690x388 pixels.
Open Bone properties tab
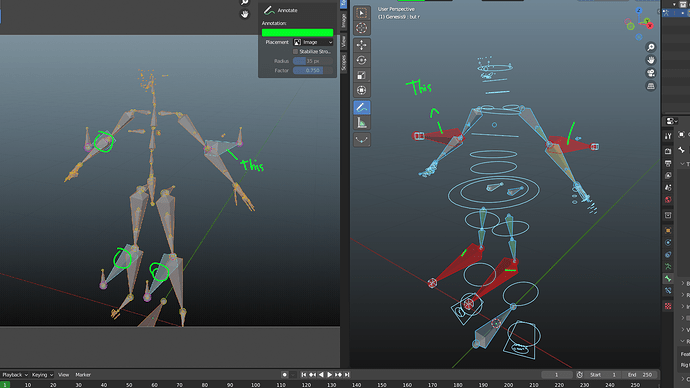tap(668, 278)
